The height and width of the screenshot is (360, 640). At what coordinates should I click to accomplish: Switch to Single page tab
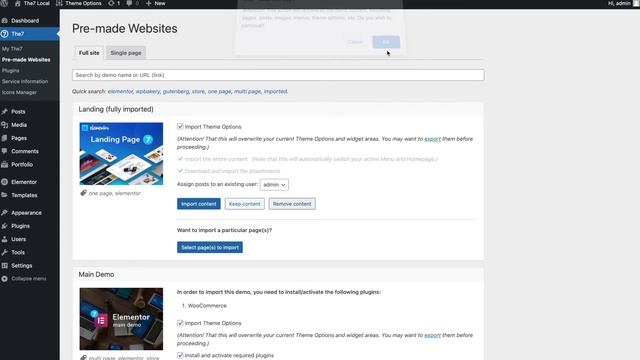point(126,53)
